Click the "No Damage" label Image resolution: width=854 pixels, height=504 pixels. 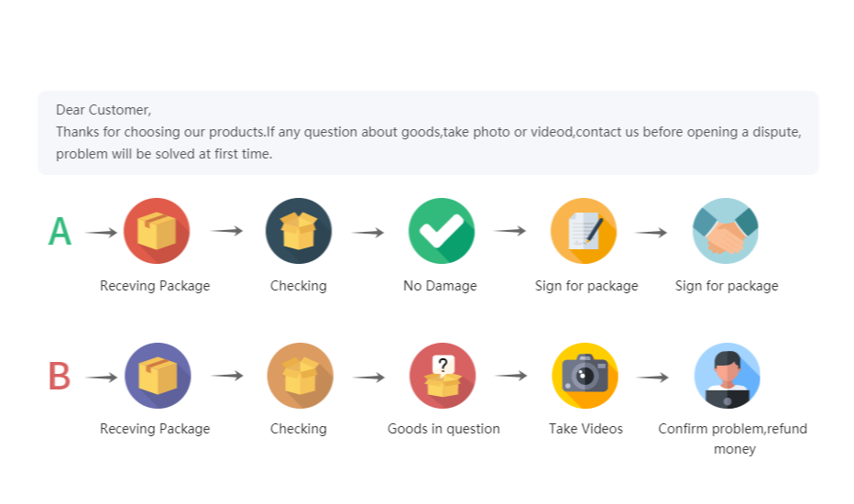(x=440, y=286)
